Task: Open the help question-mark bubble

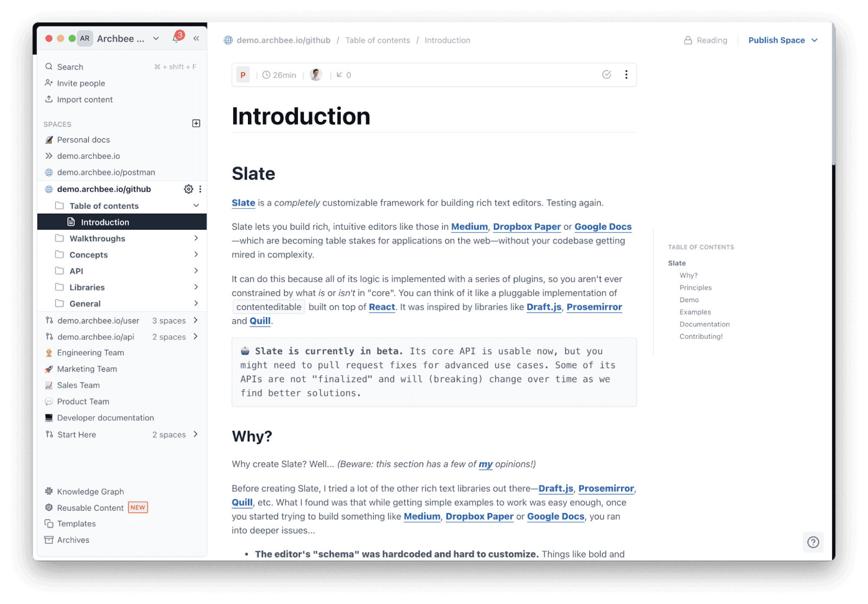Action: (x=813, y=542)
